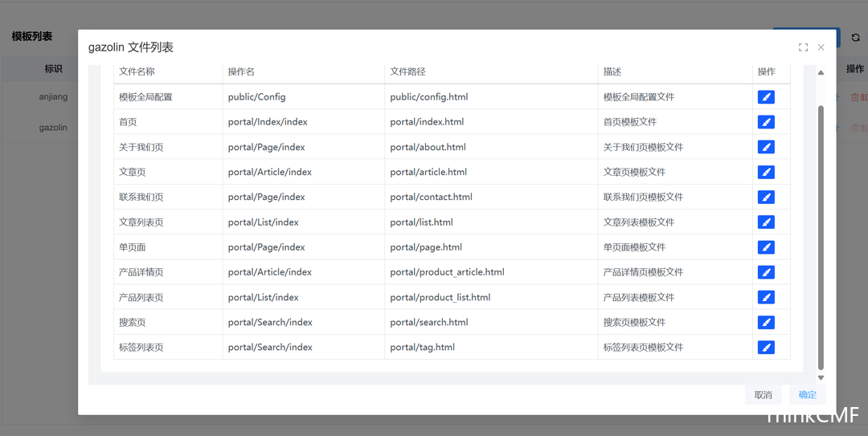Select the 标签列表页模板文件 description
This screenshot has height=436, width=868.
[x=643, y=348]
